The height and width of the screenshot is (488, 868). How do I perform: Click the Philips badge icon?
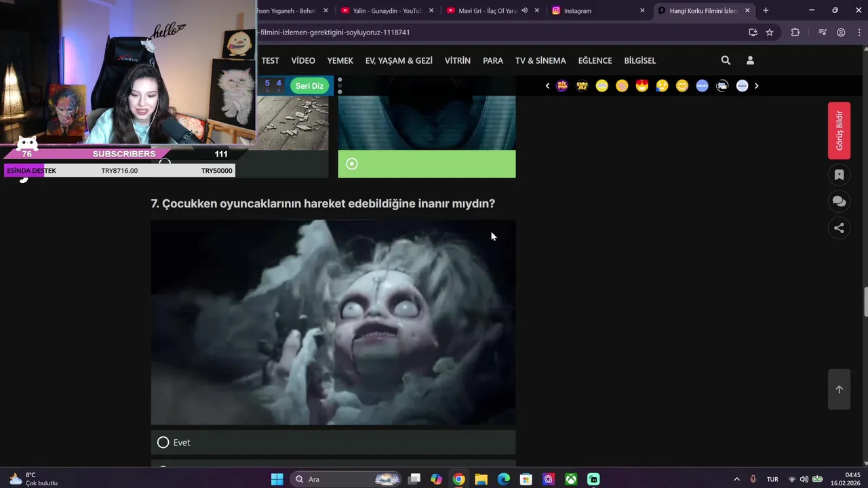coord(702,85)
